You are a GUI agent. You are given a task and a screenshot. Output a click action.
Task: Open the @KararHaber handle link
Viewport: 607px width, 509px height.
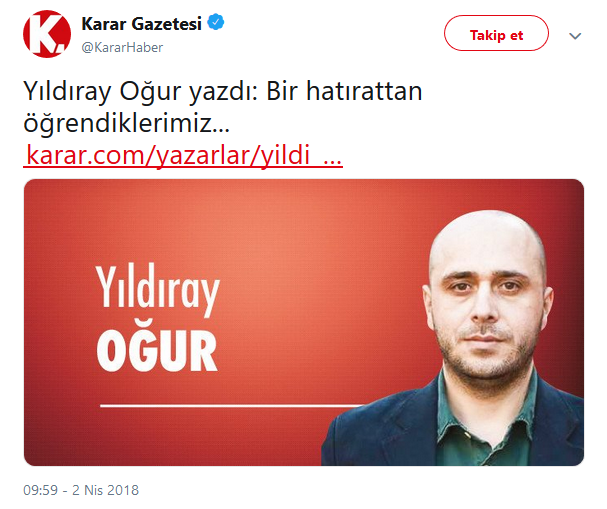[x=122, y=47]
